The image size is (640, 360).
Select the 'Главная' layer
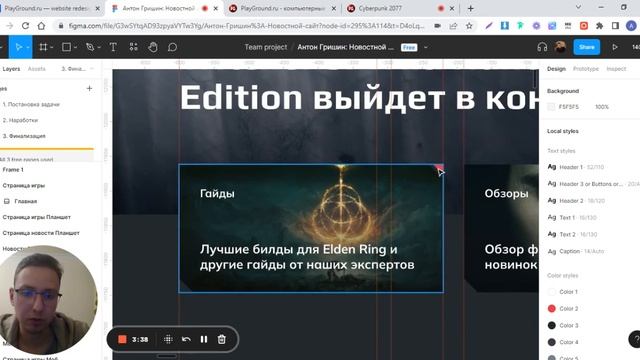25,201
